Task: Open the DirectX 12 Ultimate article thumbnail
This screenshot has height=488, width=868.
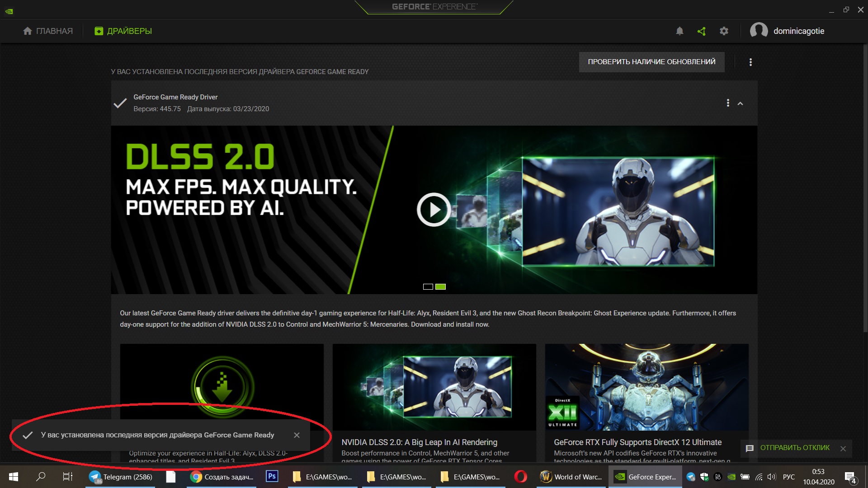Action: [x=646, y=387]
